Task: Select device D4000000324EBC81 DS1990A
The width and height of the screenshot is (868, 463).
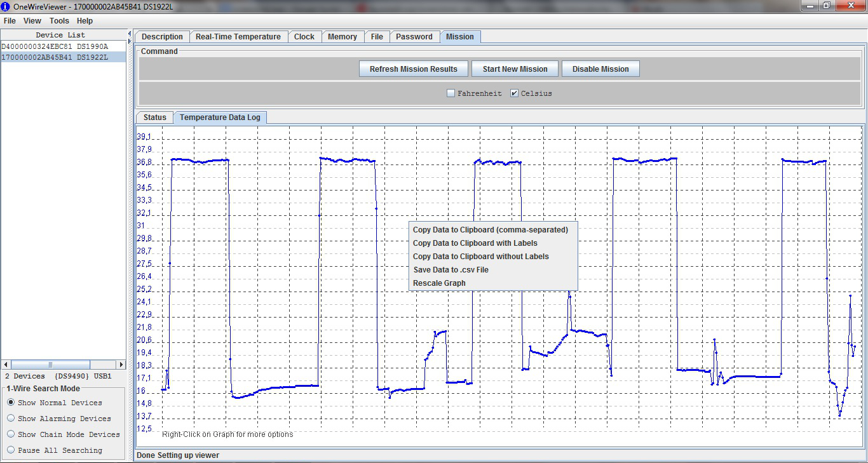Action: click(64, 46)
